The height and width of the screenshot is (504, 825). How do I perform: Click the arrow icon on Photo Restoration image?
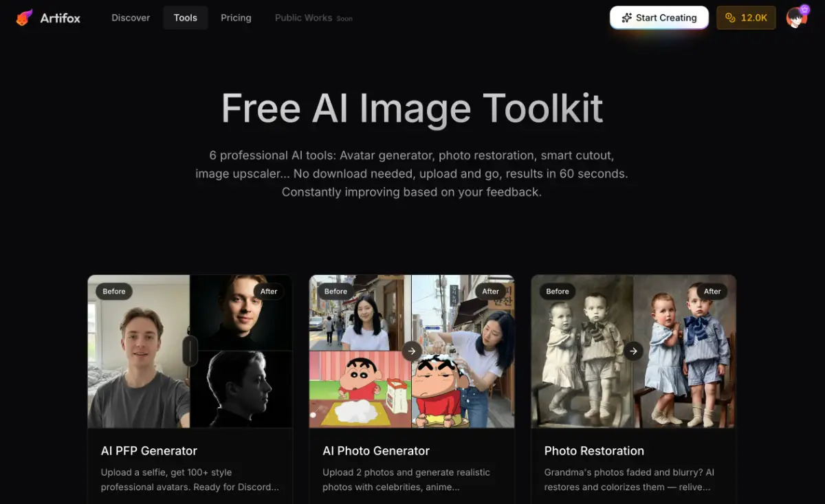(x=633, y=351)
